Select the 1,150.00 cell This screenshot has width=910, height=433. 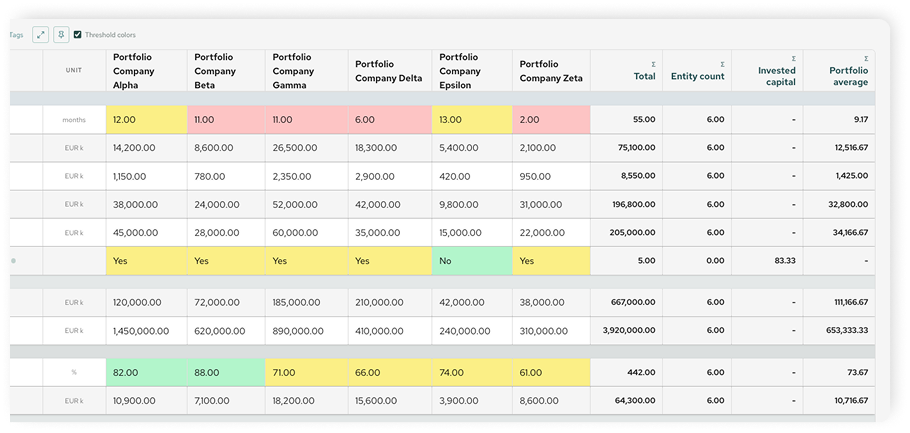coord(146,176)
